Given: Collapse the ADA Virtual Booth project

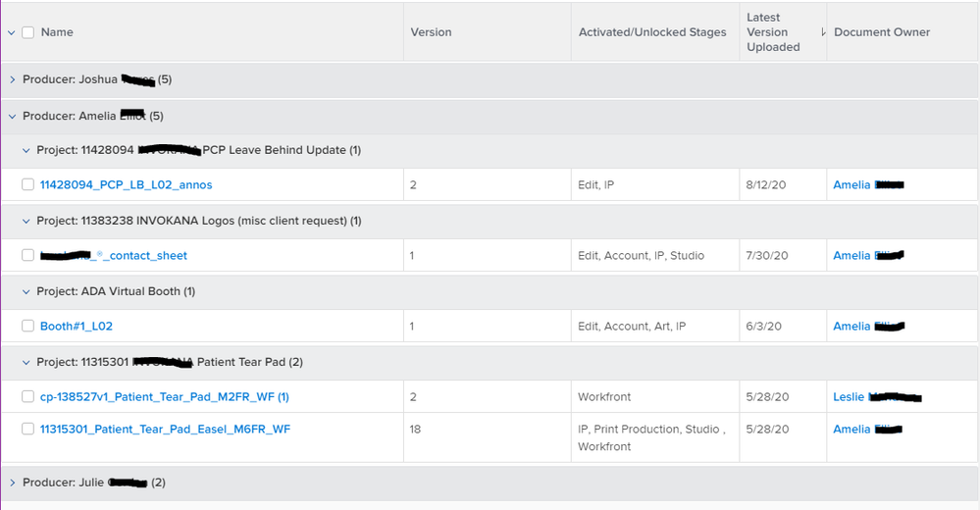Looking at the screenshot, I should 26,291.
